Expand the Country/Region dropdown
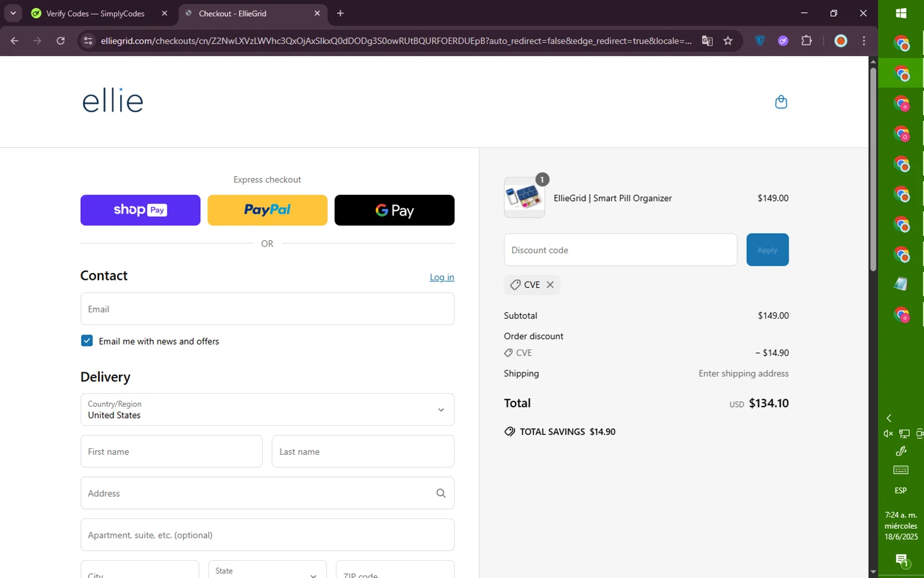Viewport: 924px width, 578px height. coord(267,410)
